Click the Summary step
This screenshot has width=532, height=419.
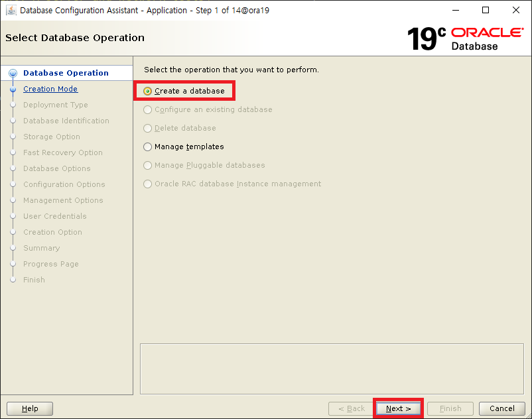41,248
